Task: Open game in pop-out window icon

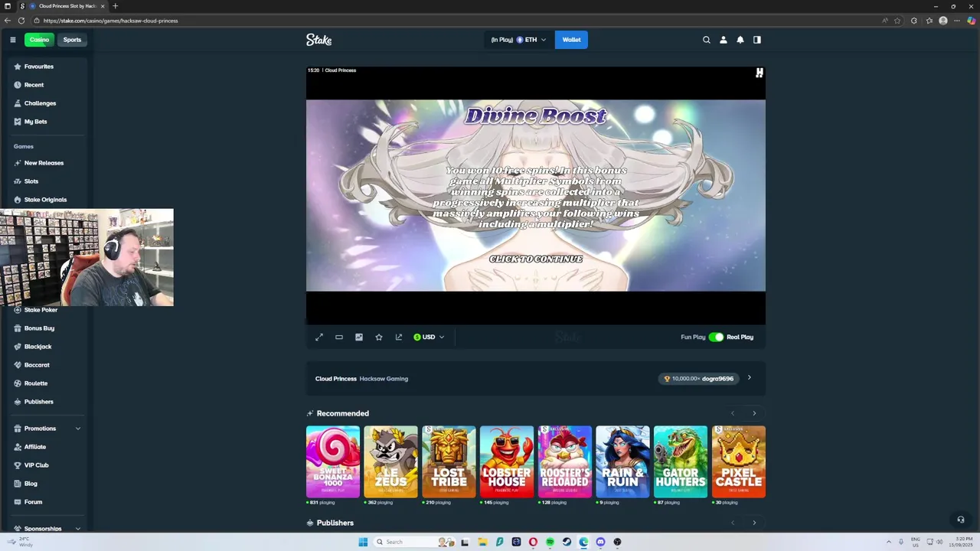Action: click(x=399, y=337)
